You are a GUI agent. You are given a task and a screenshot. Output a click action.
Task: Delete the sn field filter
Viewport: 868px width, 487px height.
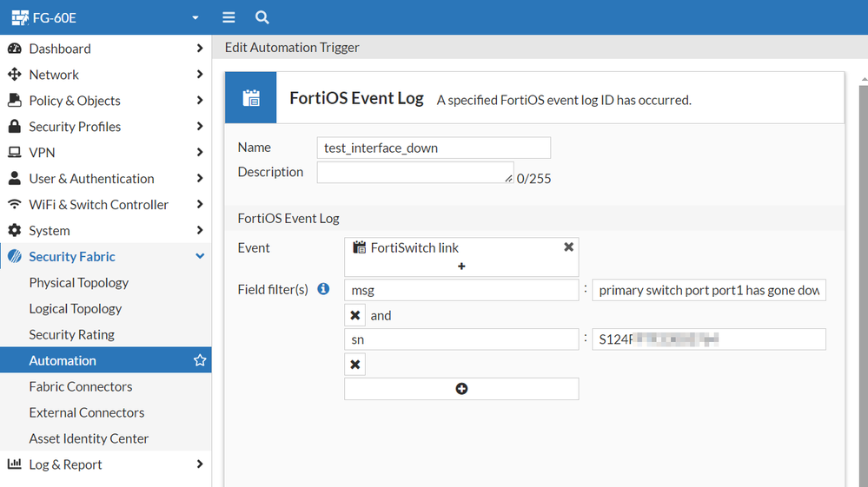point(355,365)
